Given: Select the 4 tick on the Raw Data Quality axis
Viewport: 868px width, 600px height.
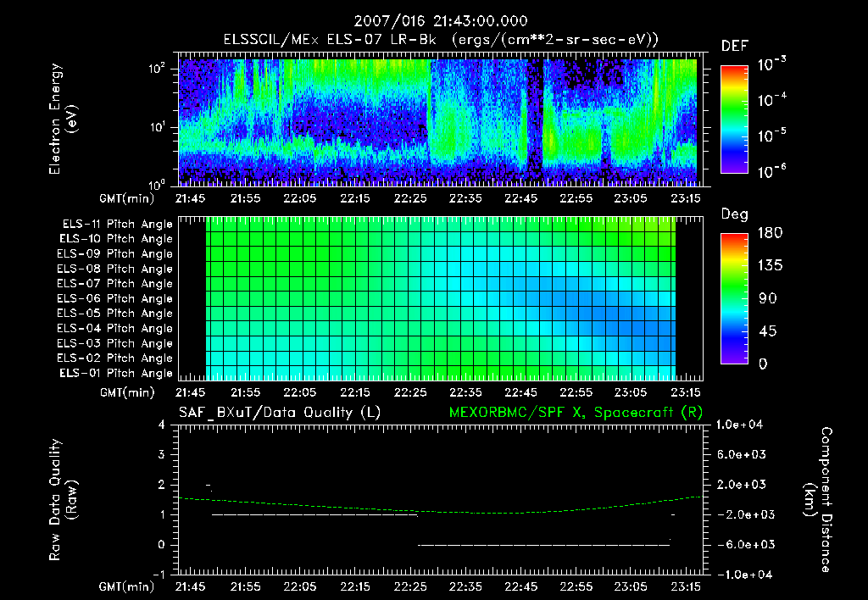Looking at the screenshot, I should coord(161,425).
